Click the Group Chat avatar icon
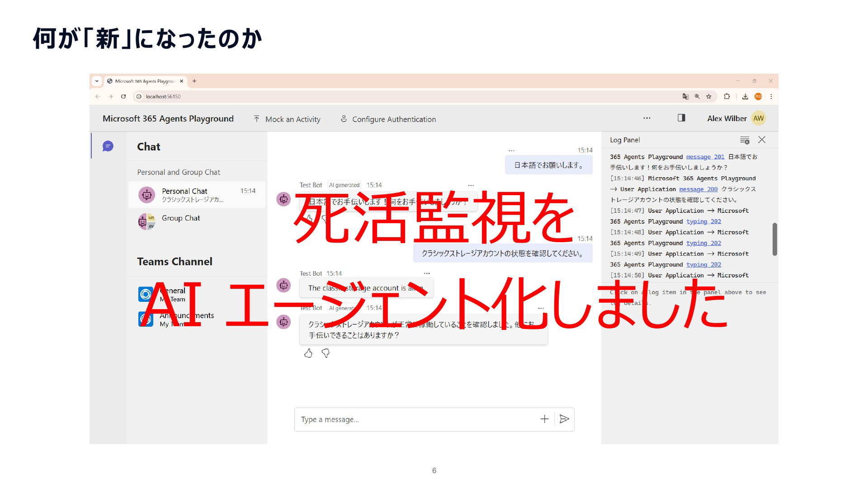This screenshot has width=868, height=488. pos(146,221)
